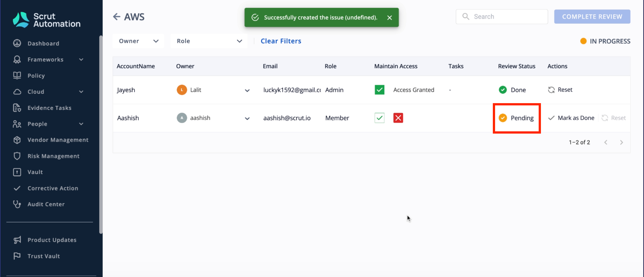The height and width of the screenshot is (277, 644).
Task: Open Product Updates label in sidebar
Action: (x=52, y=240)
